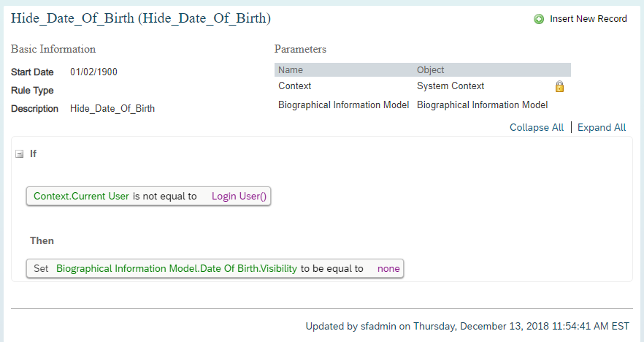
Task: Click the 'is not equal to' operator
Action: click(x=165, y=197)
